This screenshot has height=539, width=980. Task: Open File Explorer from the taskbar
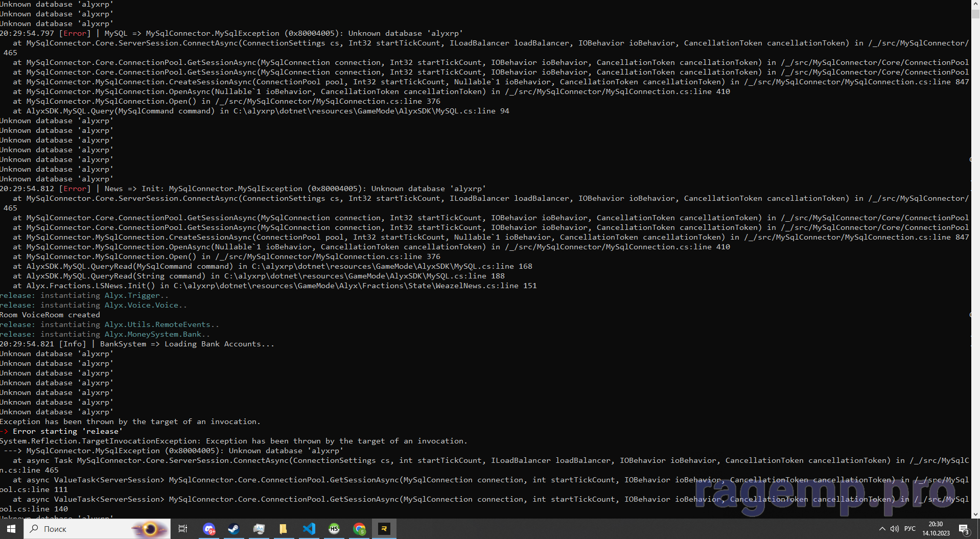click(x=283, y=529)
